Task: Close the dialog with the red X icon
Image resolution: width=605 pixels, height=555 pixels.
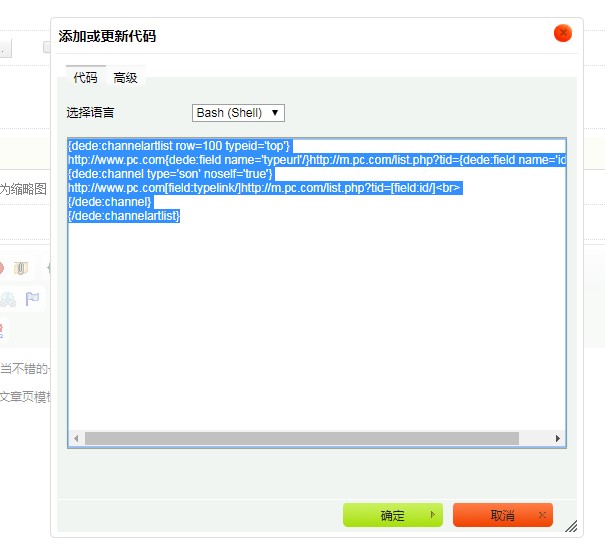Action: coord(563,33)
